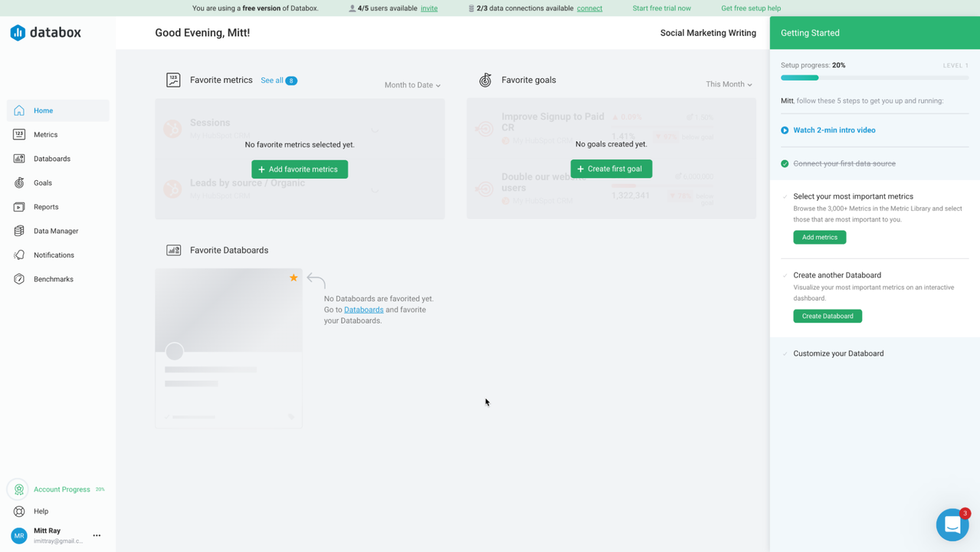Open the Databoards link in favorites message
Viewport: 980px width, 552px height.
363,309
